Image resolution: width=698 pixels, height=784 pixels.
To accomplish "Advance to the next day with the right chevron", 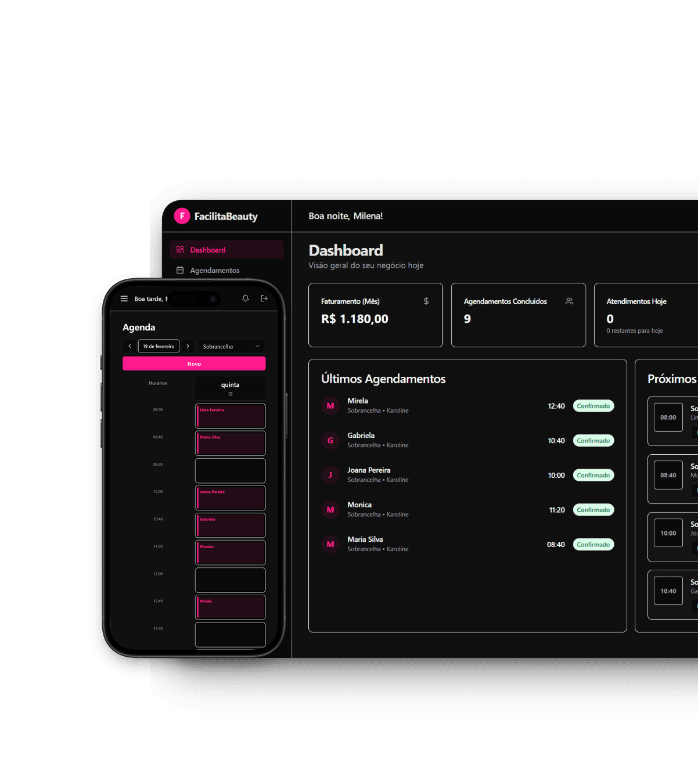I will point(188,346).
